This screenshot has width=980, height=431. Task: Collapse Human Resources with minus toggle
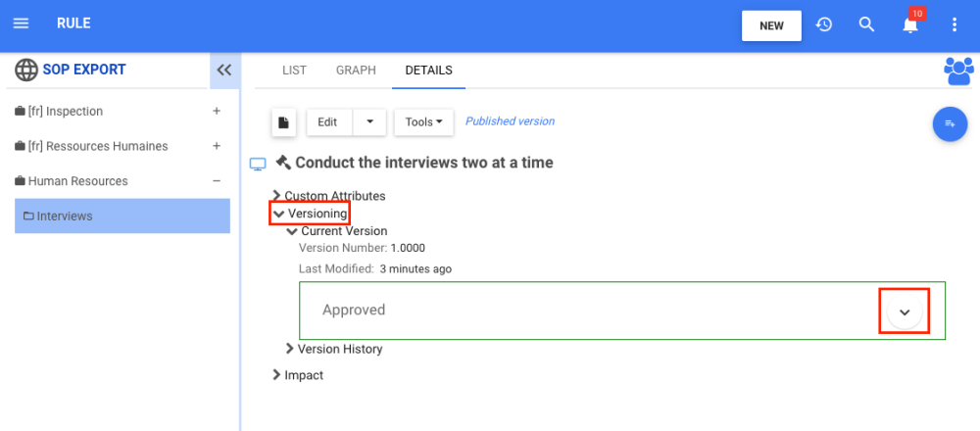(x=217, y=181)
